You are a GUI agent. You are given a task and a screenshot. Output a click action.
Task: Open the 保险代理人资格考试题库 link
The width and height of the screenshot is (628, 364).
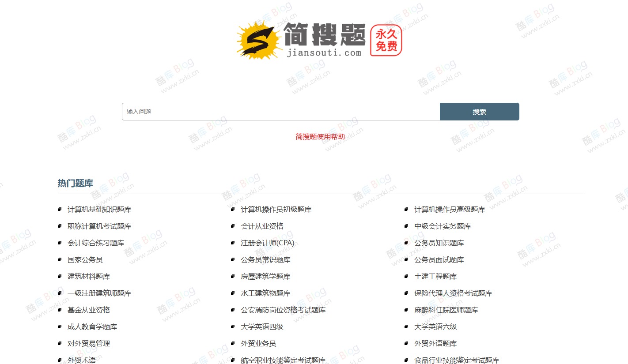tap(454, 293)
